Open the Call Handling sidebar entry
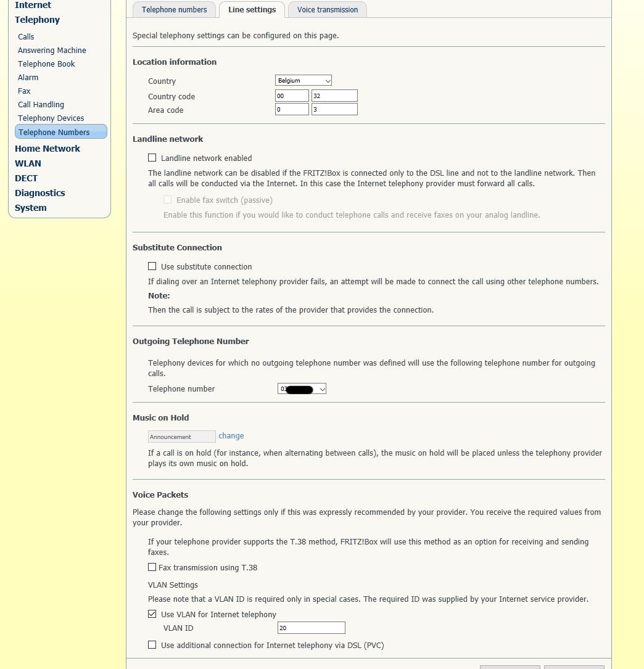This screenshot has height=669, width=644. (41, 105)
